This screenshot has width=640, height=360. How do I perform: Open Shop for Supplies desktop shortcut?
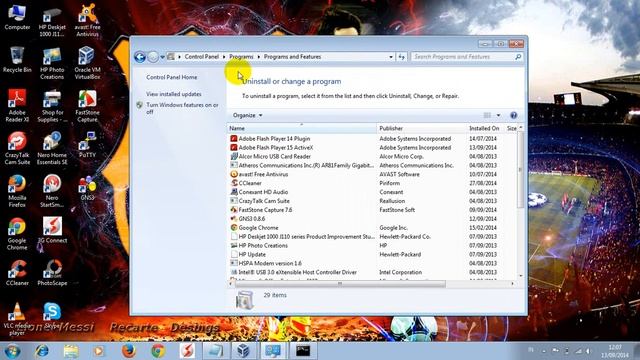(x=52, y=106)
